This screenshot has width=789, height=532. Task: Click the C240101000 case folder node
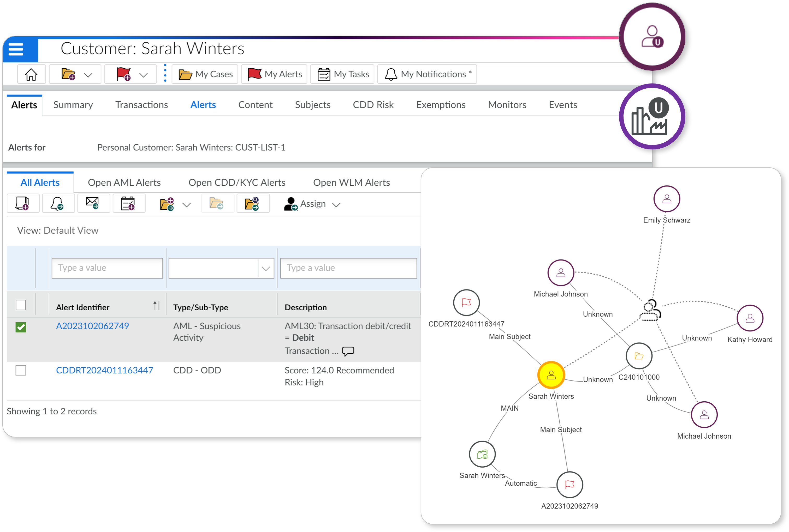coord(639,356)
